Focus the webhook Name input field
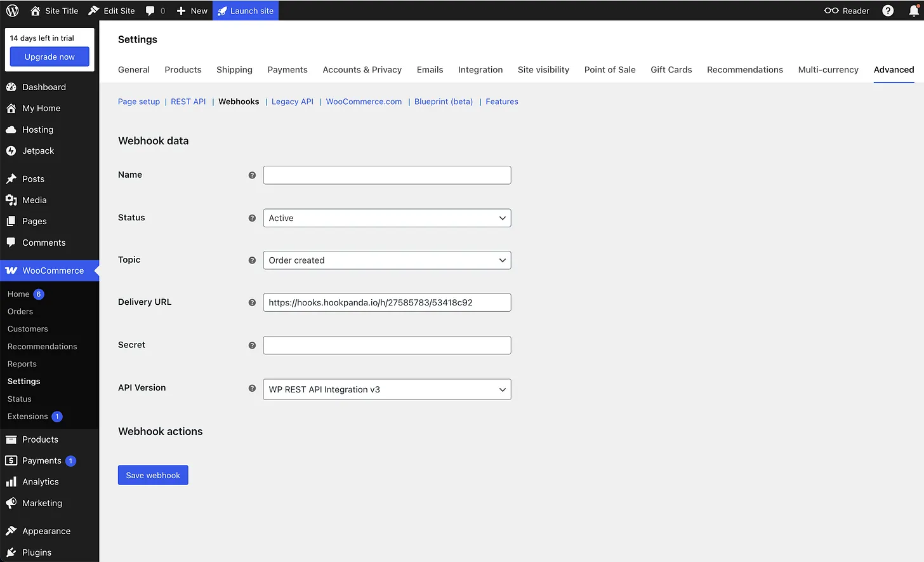The width and height of the screenshot is (924, 562). 386,175
